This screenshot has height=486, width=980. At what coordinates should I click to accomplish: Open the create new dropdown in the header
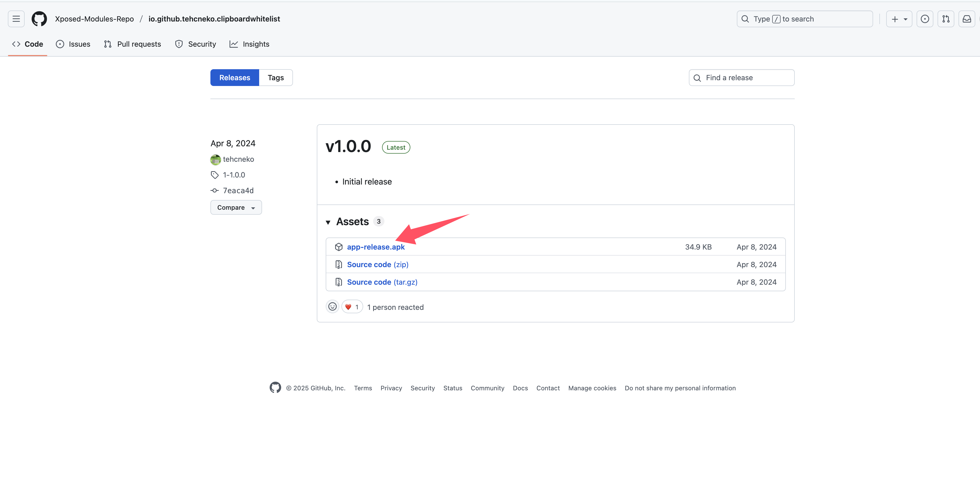tap(899, 19)
